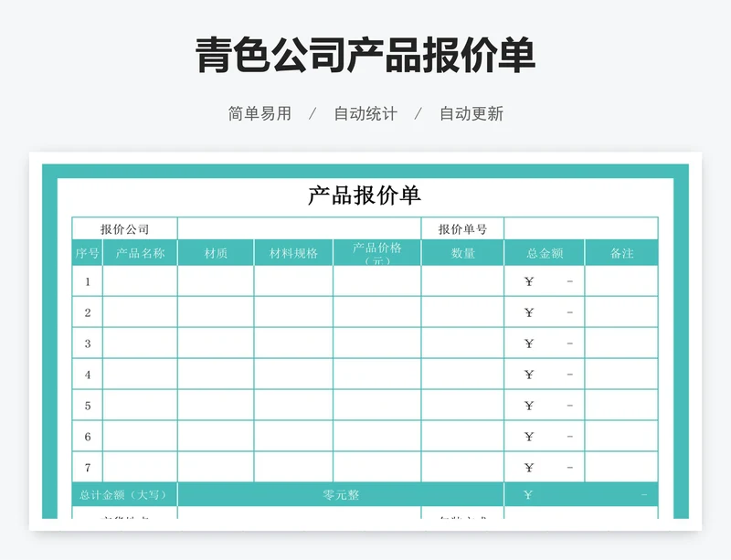This screenshot has height=560, width=731.
Task: Click the 总金额 cell in row 3
Action: [544, 343]
